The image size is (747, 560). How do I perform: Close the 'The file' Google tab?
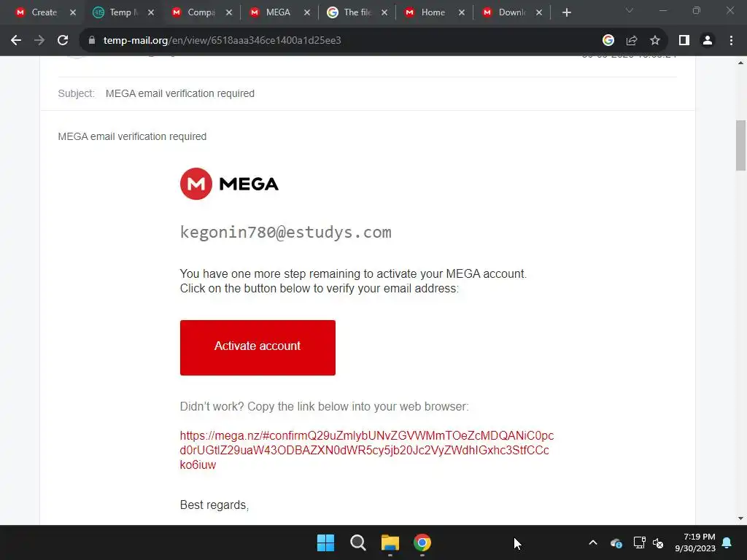[x=384, y=13]
